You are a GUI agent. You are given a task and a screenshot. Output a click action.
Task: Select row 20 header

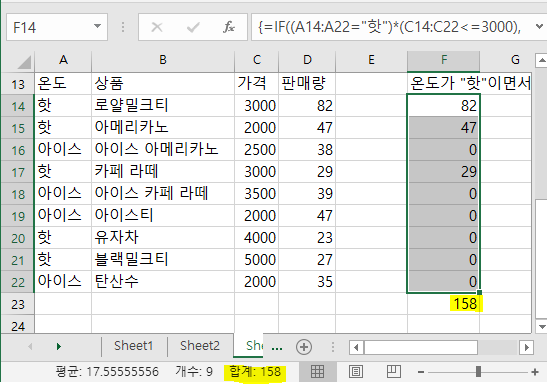point(18,238)
